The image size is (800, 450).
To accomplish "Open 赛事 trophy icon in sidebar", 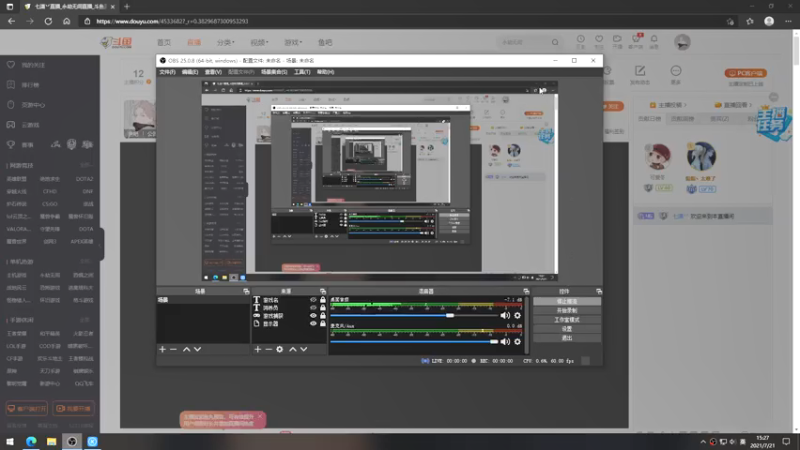I will pos(11,144).
